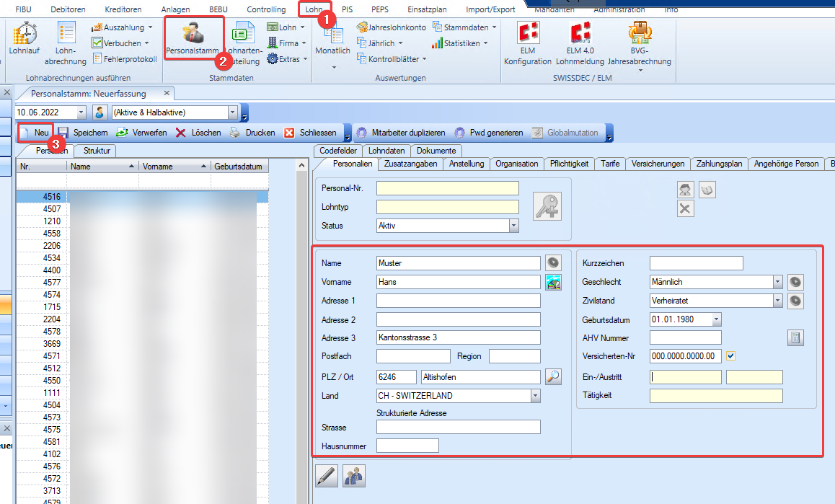Viewport: 835px width, 504px height.
Task: Click the calculator icon next to AHV Nummer
Action: [x=795, y=338]
